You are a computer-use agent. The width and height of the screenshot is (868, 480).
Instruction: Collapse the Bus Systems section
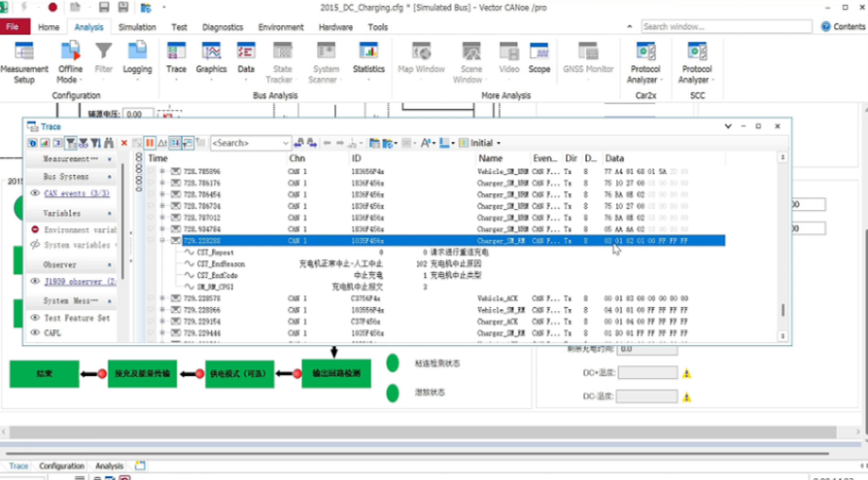point(109,177)
